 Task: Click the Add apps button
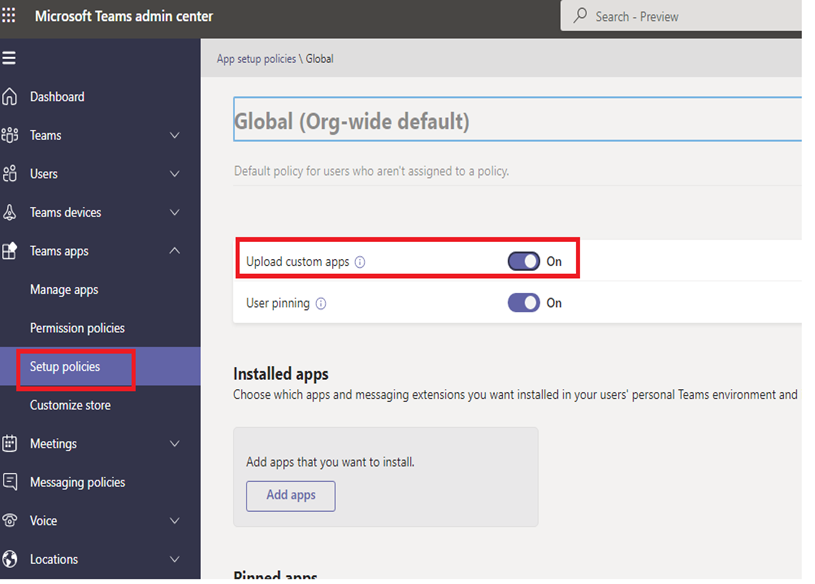[x=290, y=495]
